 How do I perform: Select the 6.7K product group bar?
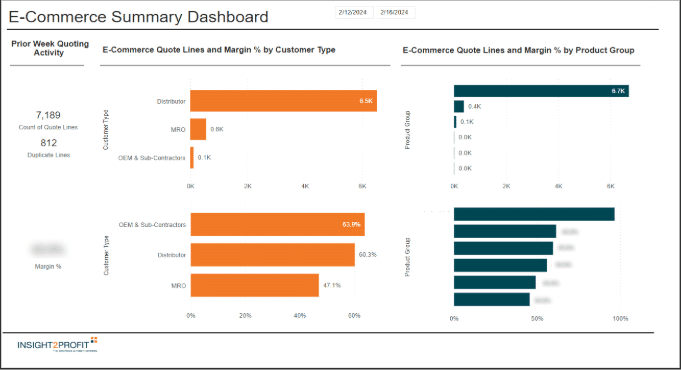pyautogui.click(x=541, y=91)
